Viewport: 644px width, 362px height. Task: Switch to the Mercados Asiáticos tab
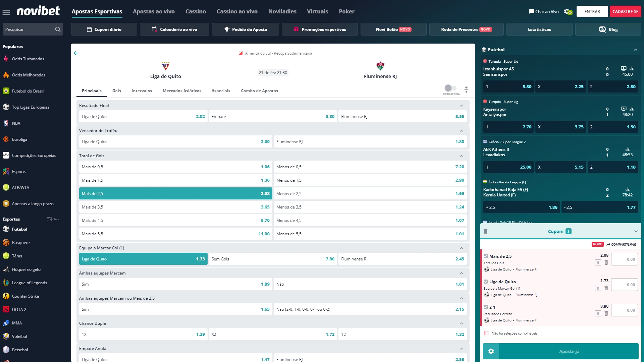(x=182, y=91)
